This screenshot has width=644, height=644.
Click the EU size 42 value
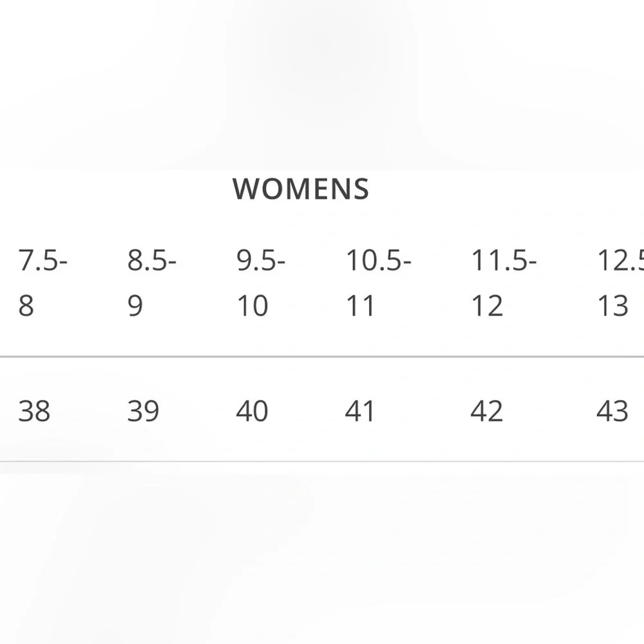click(x=487, y=411)
